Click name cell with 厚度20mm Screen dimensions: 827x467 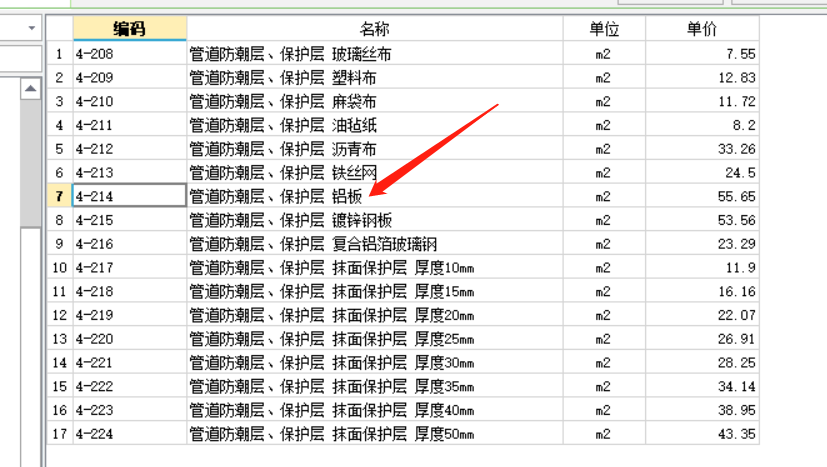coord(375,315)
